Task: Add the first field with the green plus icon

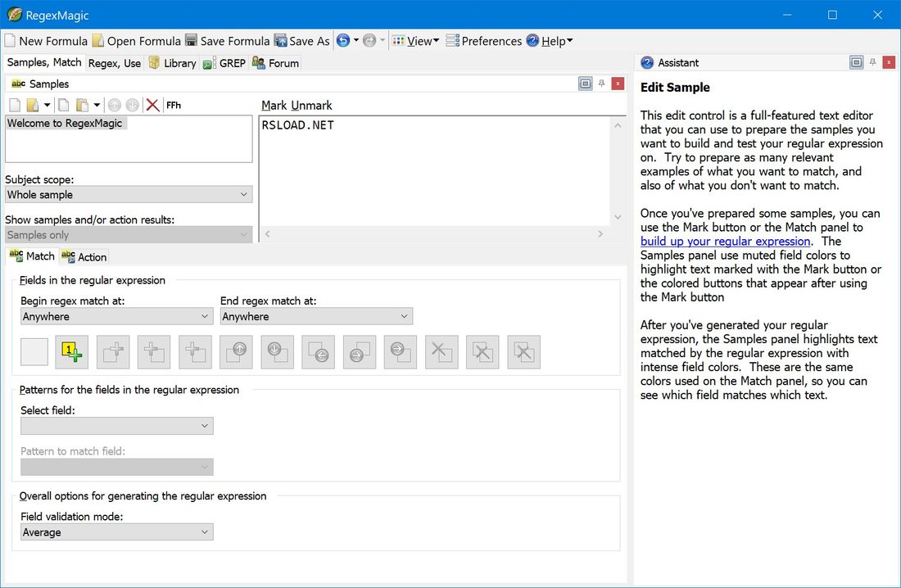Action: pos(71,352)
